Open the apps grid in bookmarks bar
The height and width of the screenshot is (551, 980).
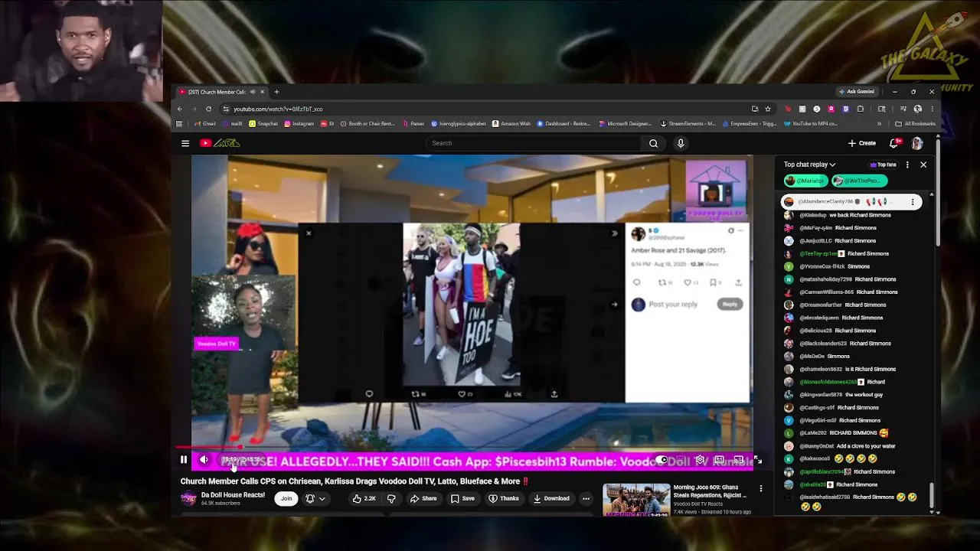point(179,123)
